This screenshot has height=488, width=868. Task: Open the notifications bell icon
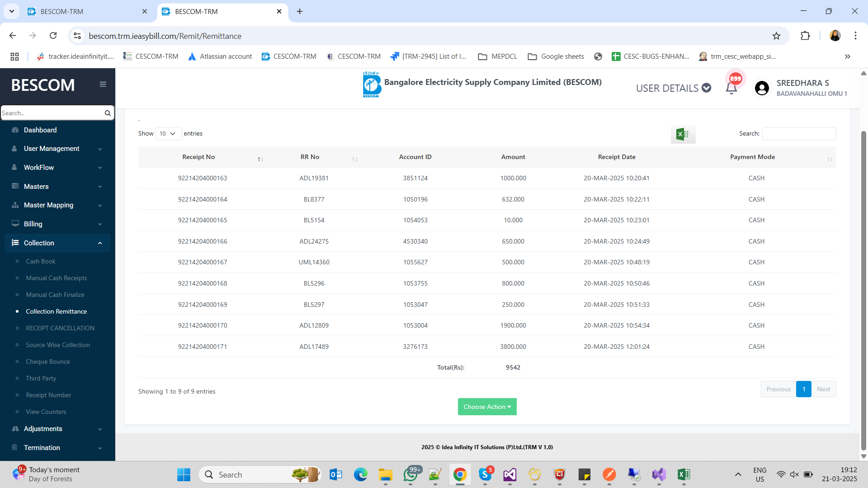(x=731, y=88)
